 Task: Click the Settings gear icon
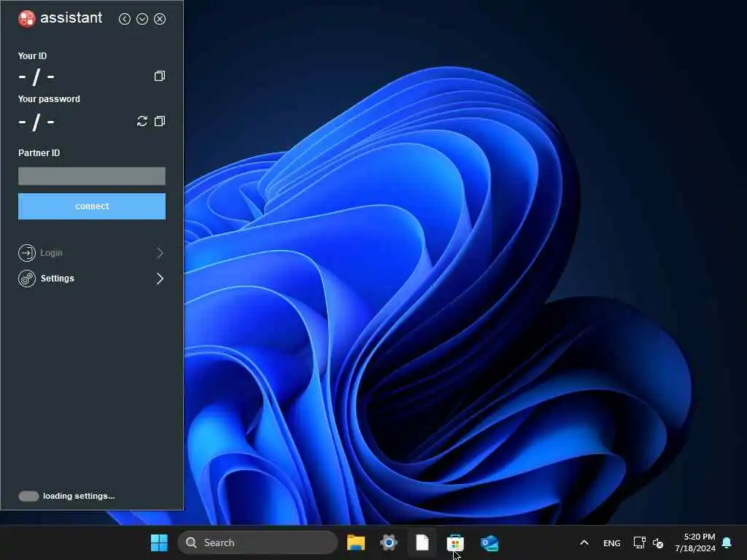click(x=27, y=279)
